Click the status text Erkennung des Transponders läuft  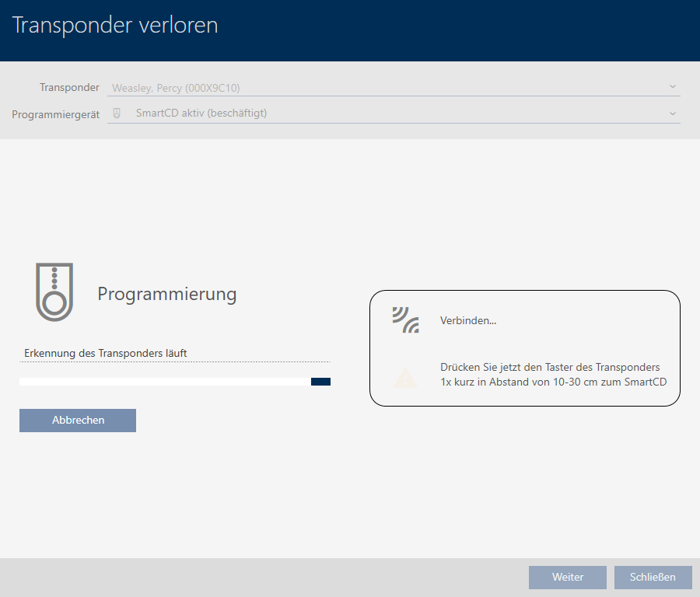[x=106, y=353]
